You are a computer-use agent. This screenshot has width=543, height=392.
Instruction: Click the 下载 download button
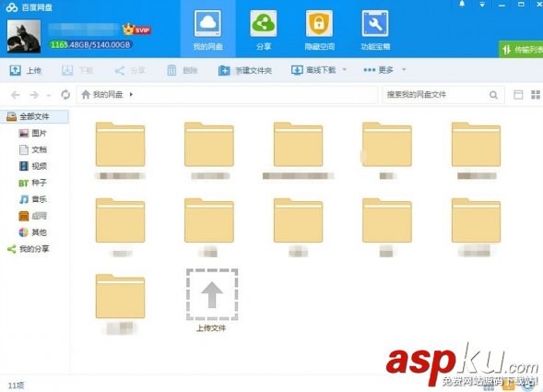click(x=77, y=70)
